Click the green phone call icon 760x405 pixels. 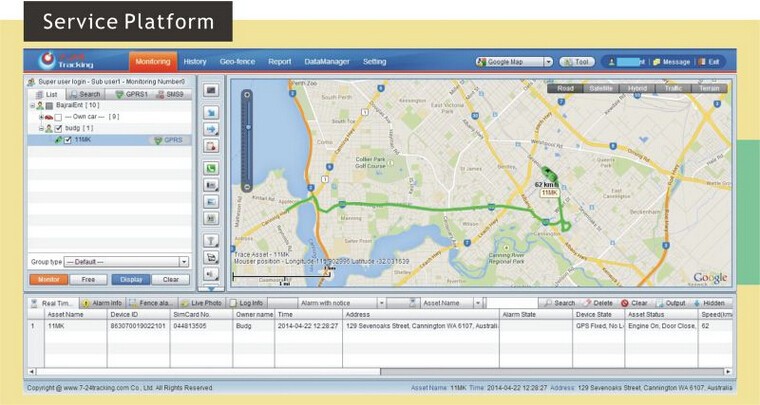211,168
